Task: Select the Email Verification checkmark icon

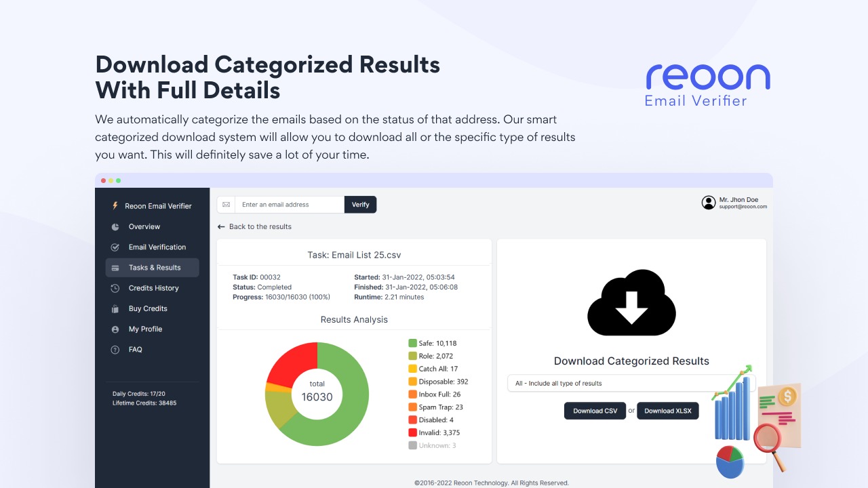Action: point(114,247)
